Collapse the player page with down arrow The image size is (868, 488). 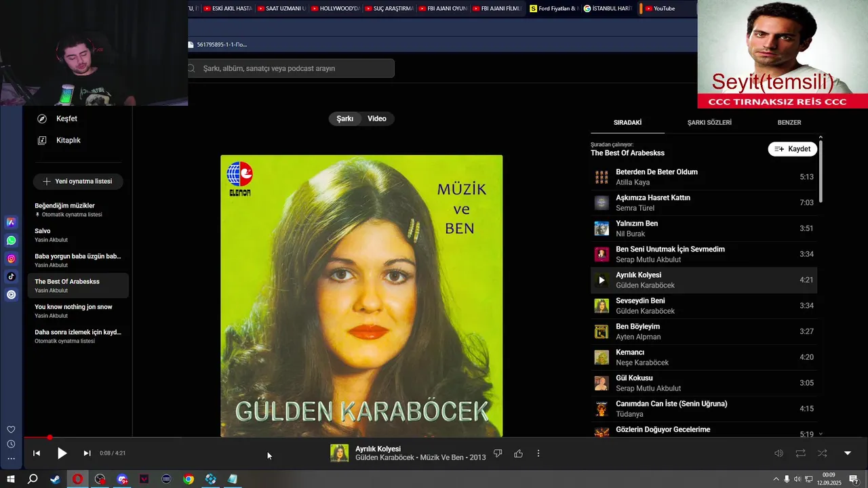point(847,453)
